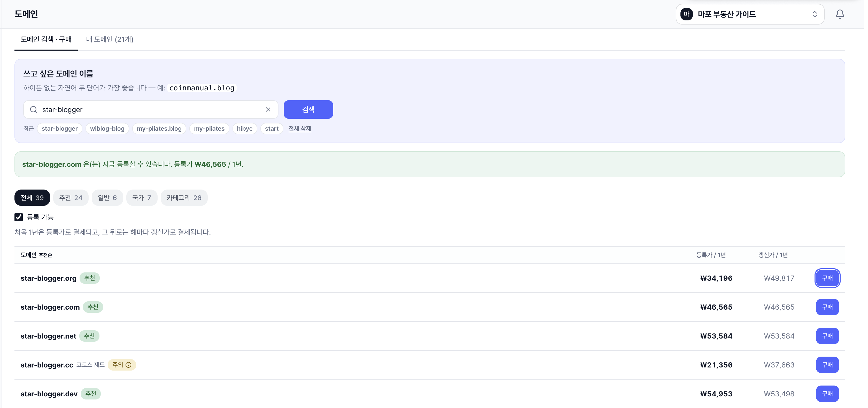Click star-blogger.com in the green availability banner
The width and height of the screenshot is (868, 408).
[x=52, y=164]
